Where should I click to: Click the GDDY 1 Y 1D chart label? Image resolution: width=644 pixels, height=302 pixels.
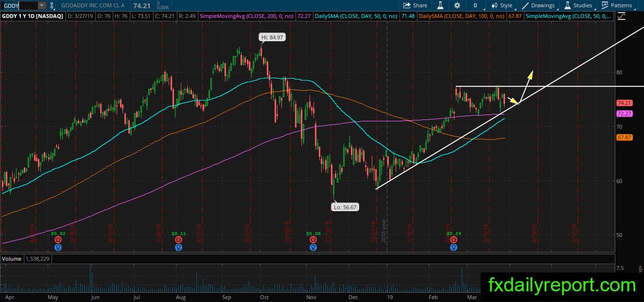33,16
